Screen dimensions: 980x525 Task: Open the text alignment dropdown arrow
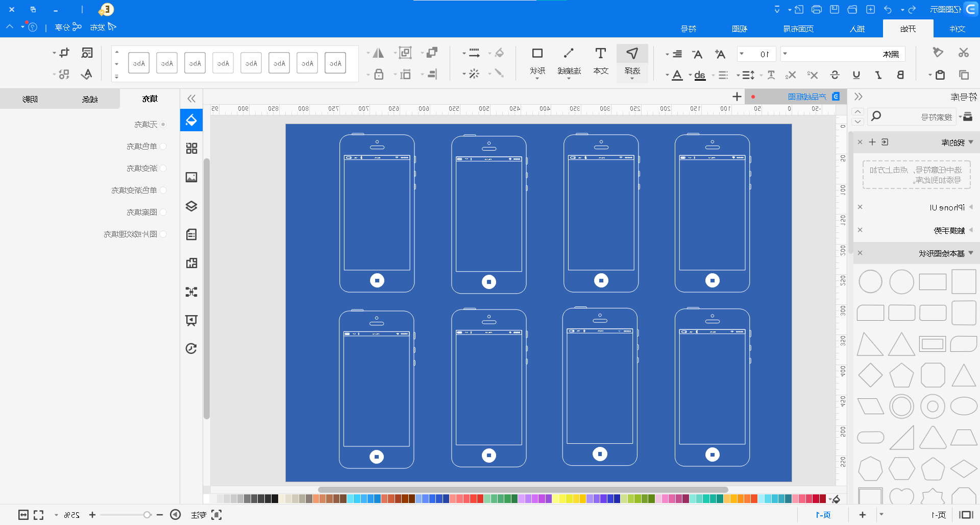[667, 54]
